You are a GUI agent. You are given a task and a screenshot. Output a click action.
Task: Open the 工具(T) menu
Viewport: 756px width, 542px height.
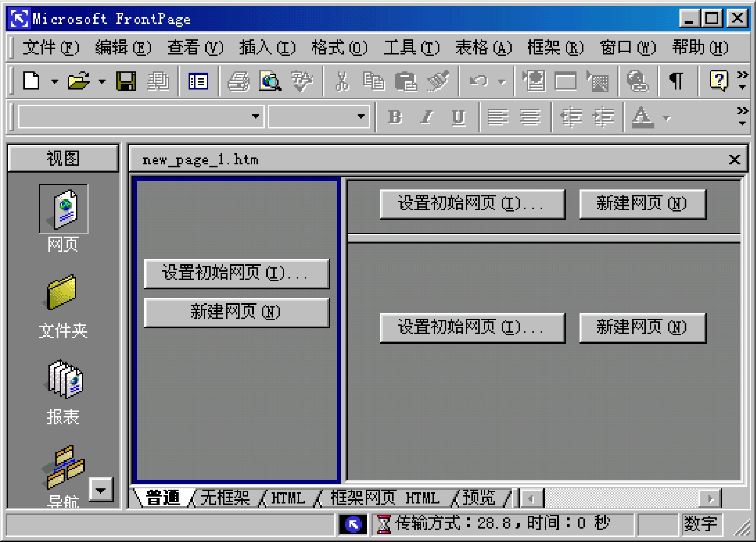coord(412,47)
